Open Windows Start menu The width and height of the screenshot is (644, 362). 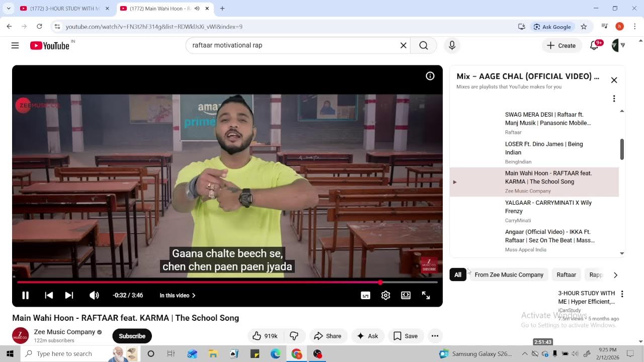coord(10,353)
